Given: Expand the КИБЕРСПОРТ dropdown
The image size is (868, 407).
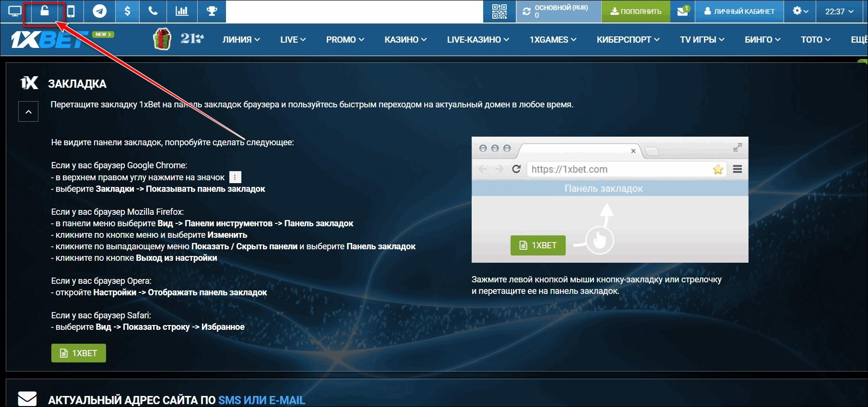Looking at the screenshot, I should click(628, 40).
